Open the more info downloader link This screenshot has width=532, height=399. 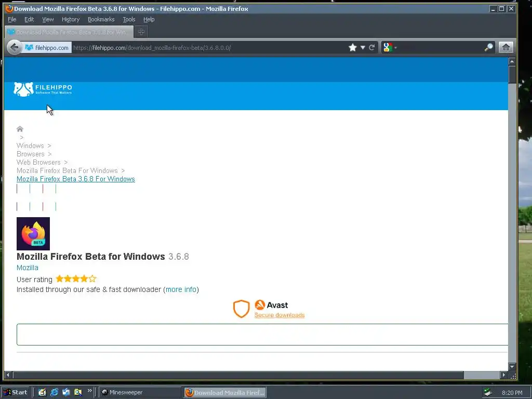click(181, 289)
